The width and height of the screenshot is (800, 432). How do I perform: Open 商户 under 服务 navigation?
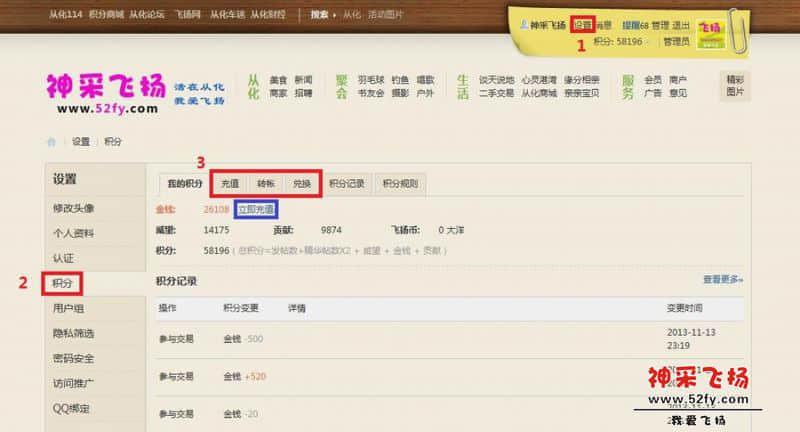(x=678, y=80)
